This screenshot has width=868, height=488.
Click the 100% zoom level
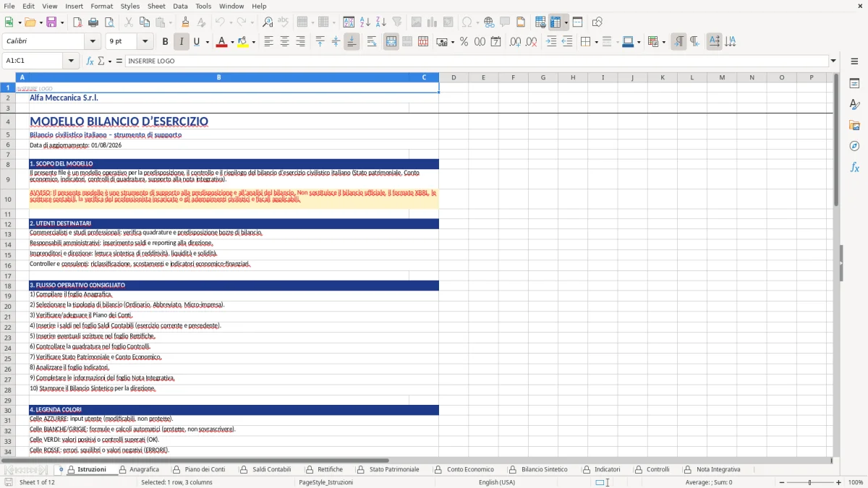tap(856, 482)
